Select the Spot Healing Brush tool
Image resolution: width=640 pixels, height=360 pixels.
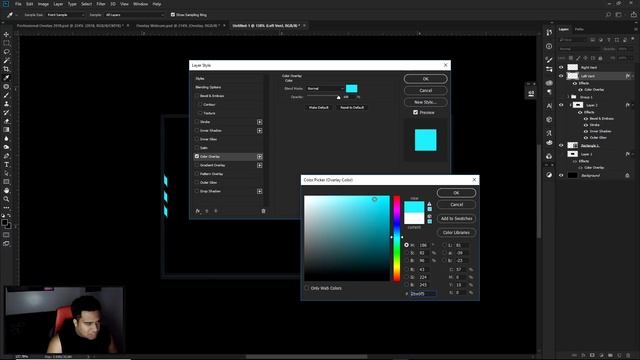7,87
